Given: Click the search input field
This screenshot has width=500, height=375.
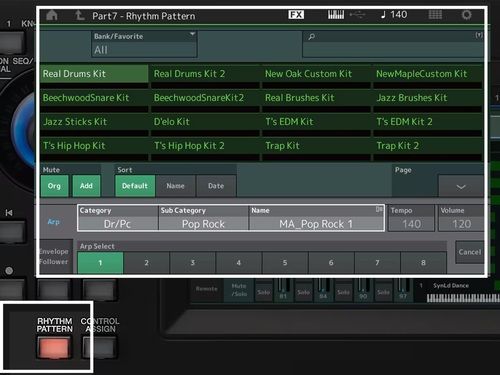Looking at the screenshot, I should coord(393,44).
